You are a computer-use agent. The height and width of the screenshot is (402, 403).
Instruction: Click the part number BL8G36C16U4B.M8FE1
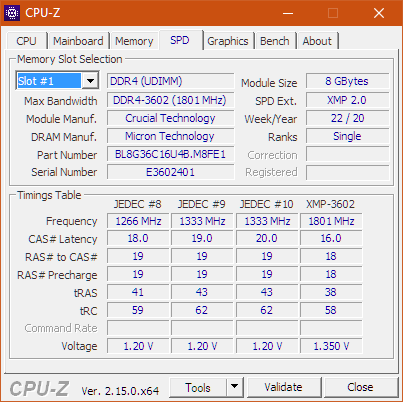click(170, 154)
